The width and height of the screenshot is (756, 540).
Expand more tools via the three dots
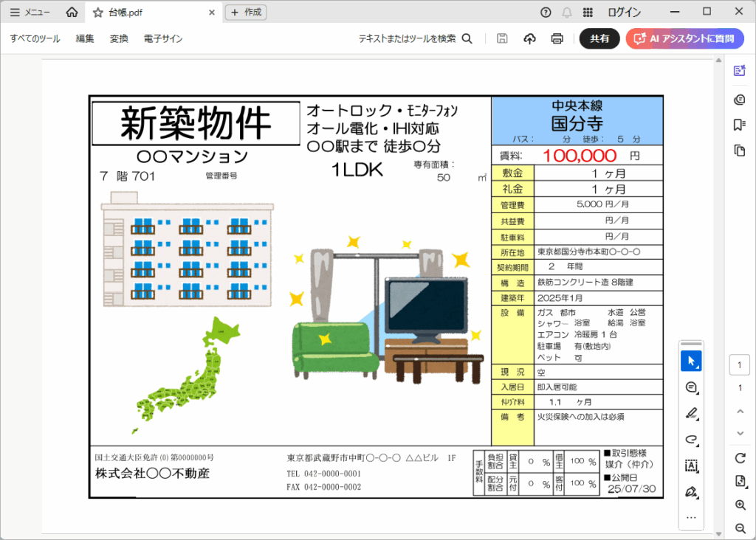pos(691,518)
